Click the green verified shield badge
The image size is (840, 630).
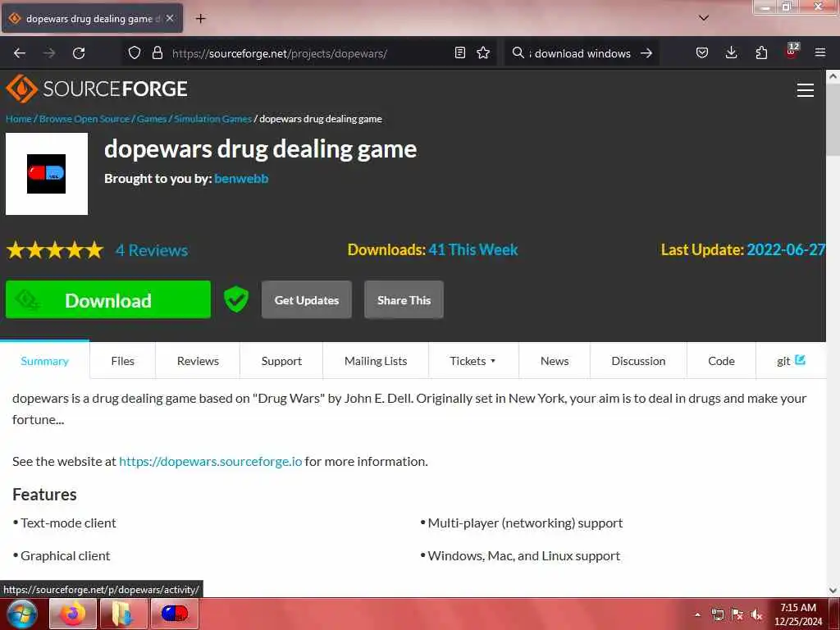pos(235,299)
